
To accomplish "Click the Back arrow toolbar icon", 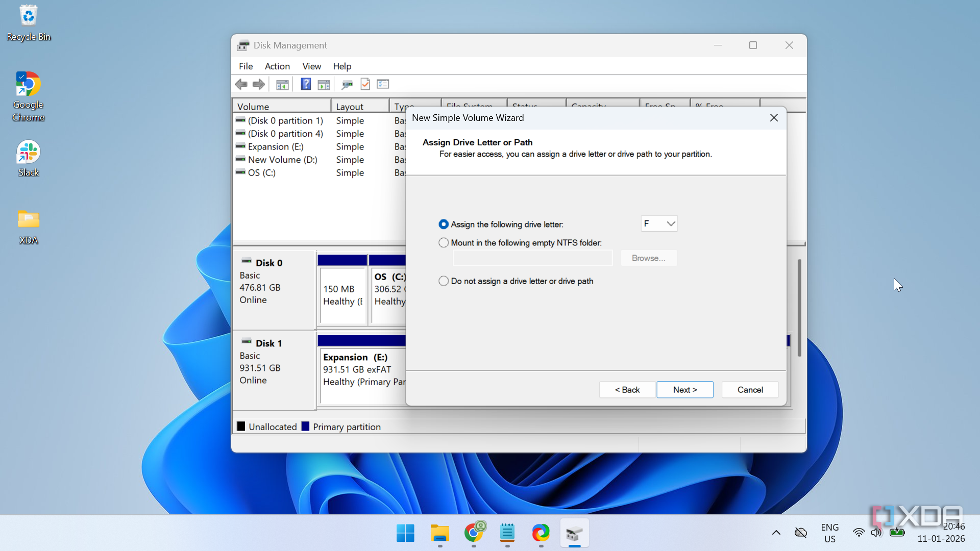I will [241, 84].
